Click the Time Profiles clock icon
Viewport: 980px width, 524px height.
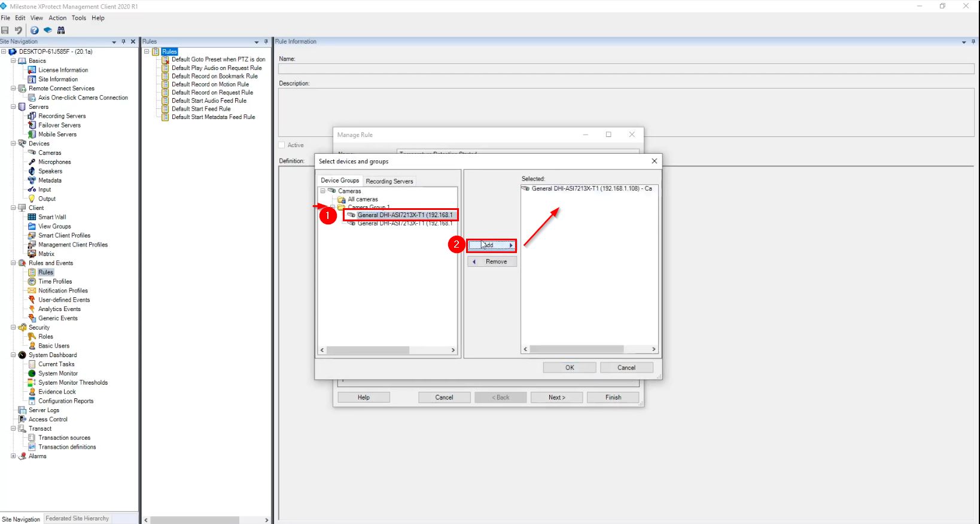[x=32, y=281]
